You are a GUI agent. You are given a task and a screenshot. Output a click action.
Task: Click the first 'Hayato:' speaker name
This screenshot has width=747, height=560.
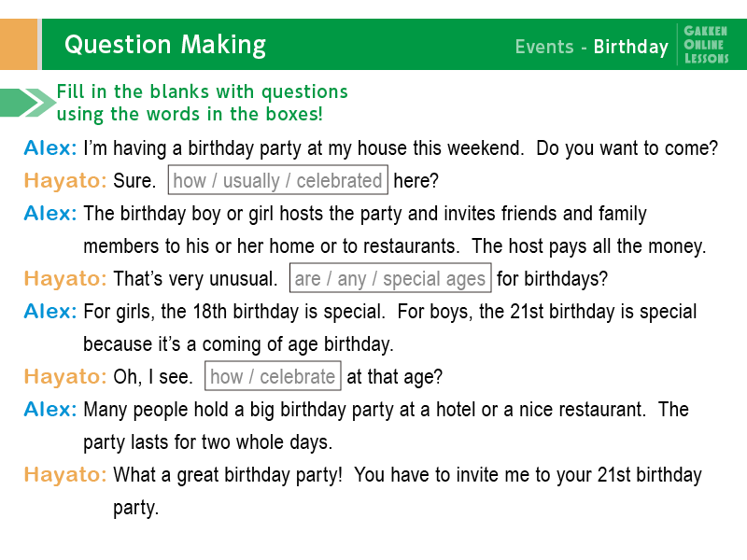pyautogui.click(x=65, y=181)
